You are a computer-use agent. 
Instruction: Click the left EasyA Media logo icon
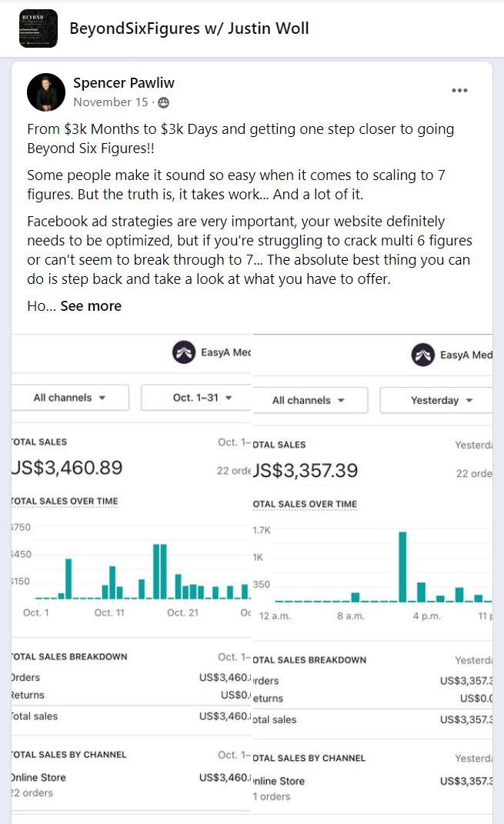(x=184, y=353)
